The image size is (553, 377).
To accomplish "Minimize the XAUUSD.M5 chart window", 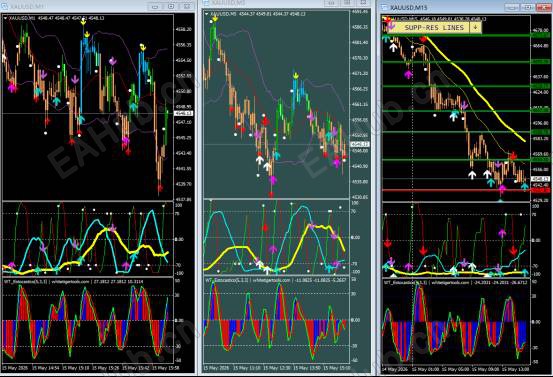I will click(x=331, y=3).
